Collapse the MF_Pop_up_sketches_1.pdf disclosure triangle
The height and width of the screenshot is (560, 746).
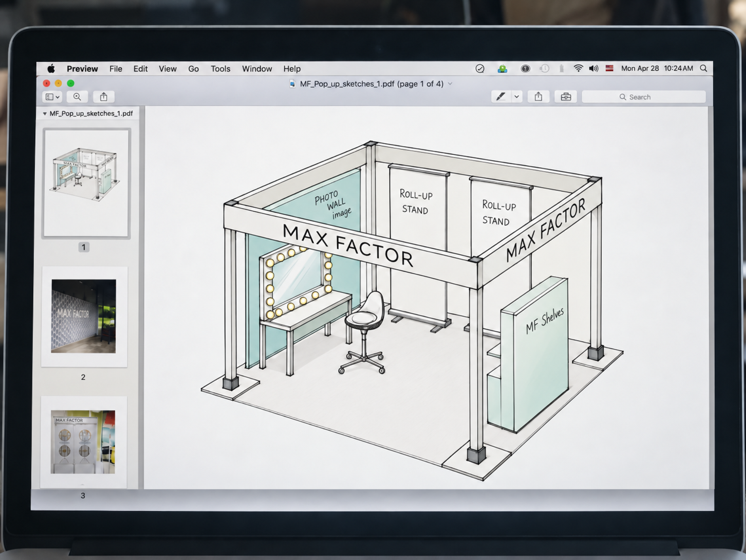click(x=45, y=113)
